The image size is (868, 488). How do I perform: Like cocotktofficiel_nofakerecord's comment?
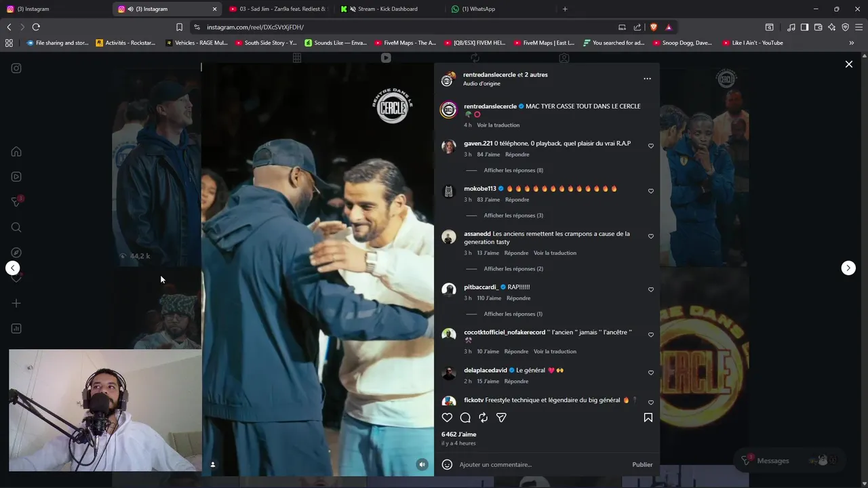(651, 335)
